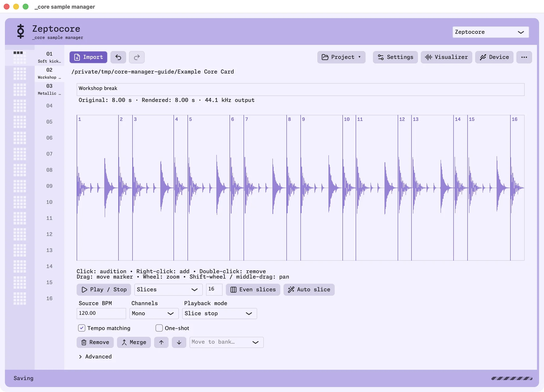The image size is (544, 392).
Task: Expand the Advanced section
Action: [95, 357]
